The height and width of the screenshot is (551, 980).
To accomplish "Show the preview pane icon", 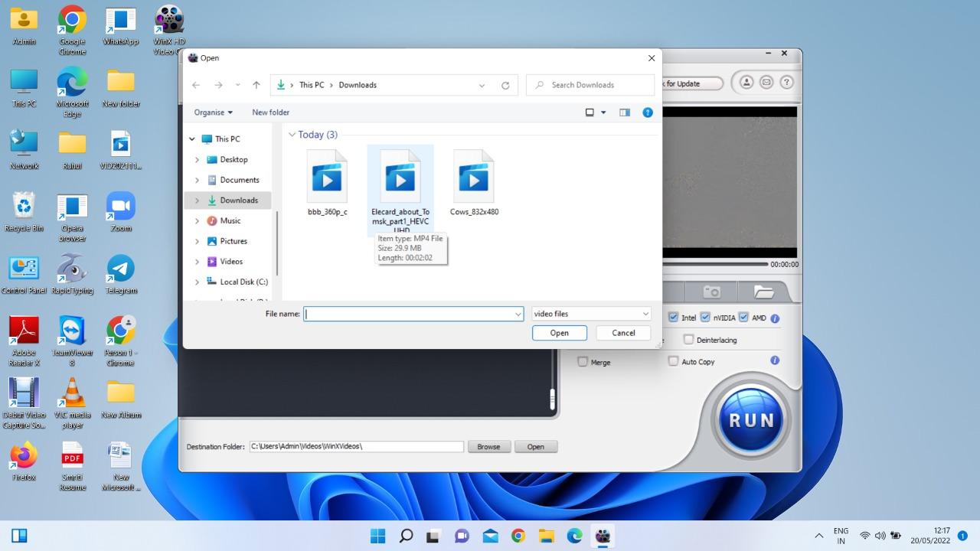I will tap(625, 112).
